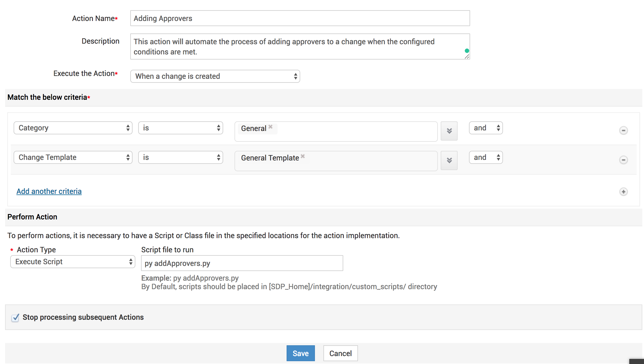Remove the General Template tag
Screen dimensions: 644x364
tap(303, 156)
